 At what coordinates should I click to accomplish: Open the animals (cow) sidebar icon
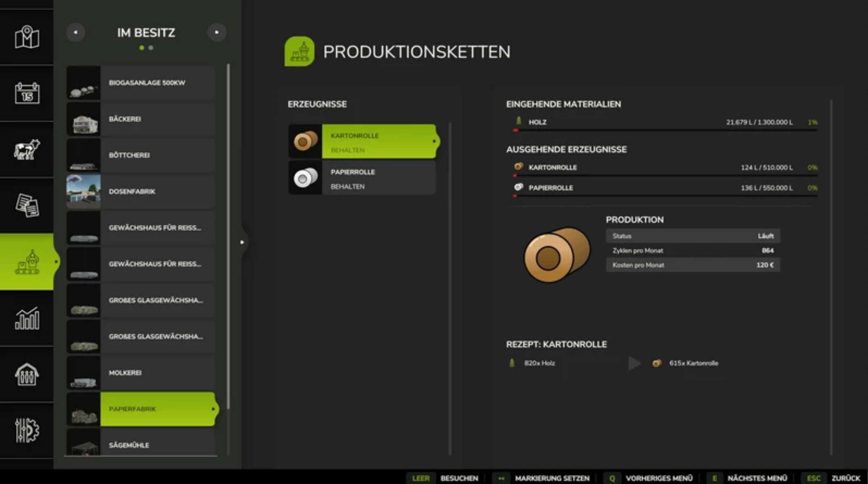(27, 149)
